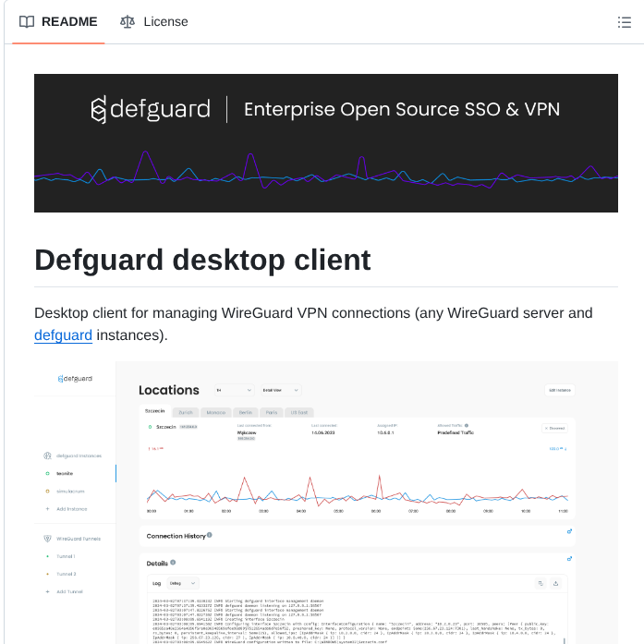Switch to the License tab

click(154, 22)
